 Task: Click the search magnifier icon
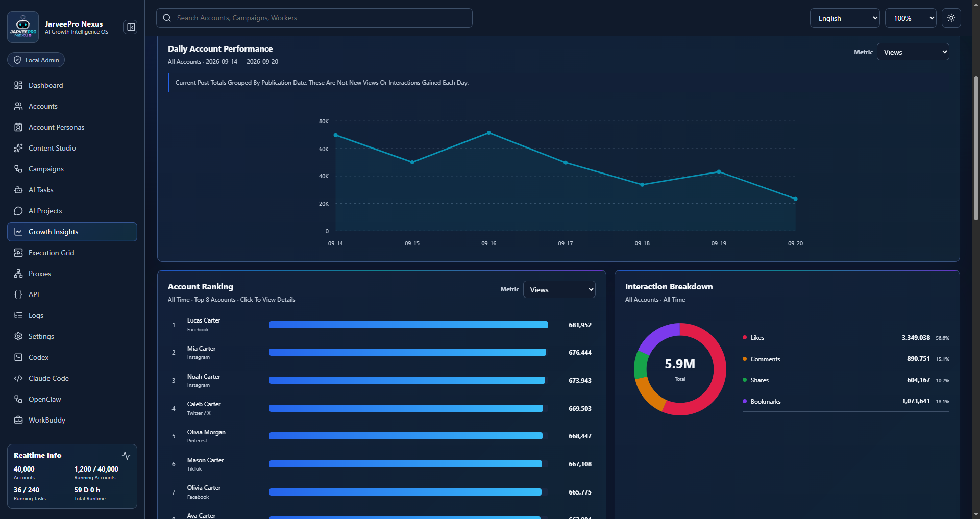167,18
